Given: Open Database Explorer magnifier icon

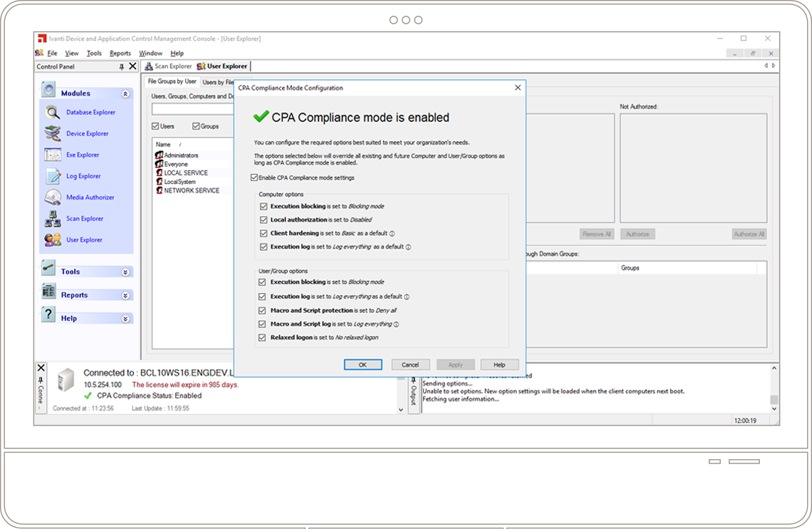Looking at the screenshot, I should point(52,112).
